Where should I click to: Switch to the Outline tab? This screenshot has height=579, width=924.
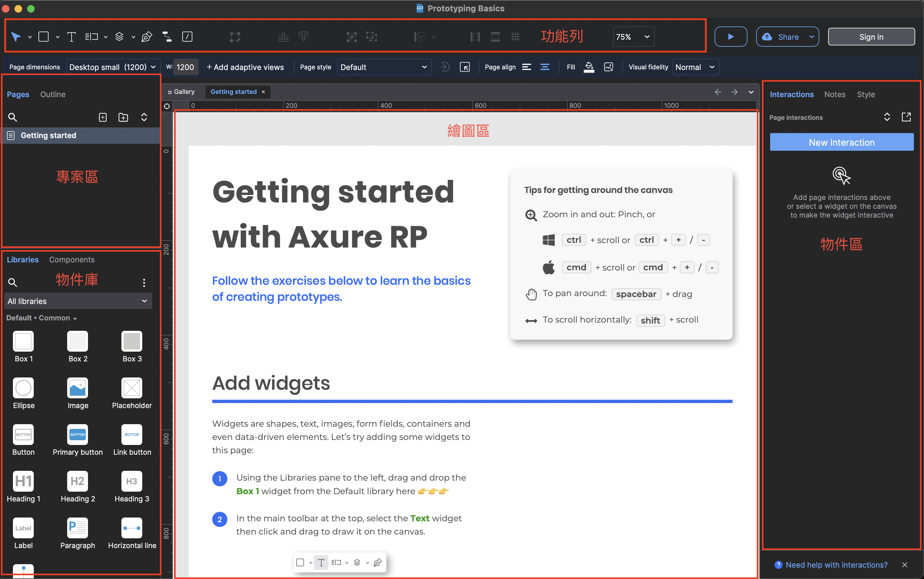53,94
